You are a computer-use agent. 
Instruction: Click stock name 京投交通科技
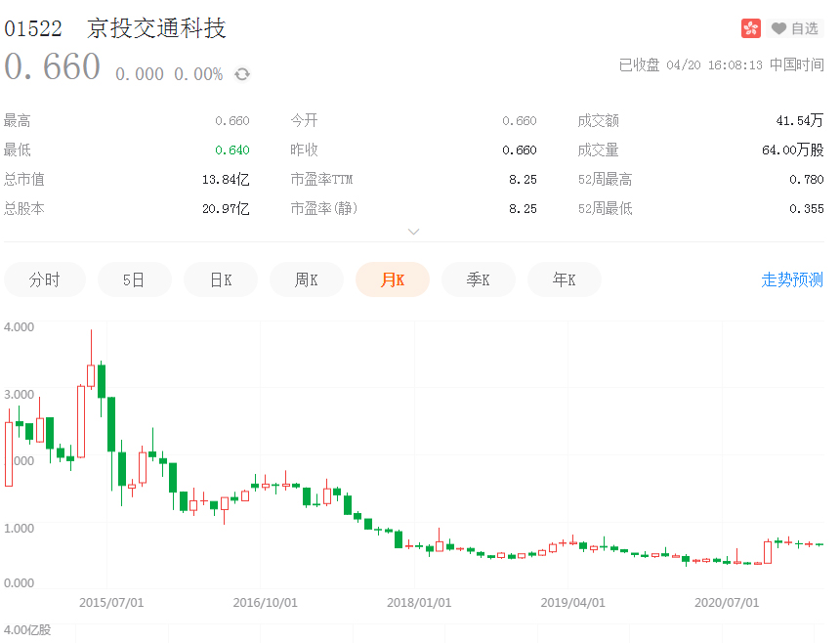click(156, 28)
